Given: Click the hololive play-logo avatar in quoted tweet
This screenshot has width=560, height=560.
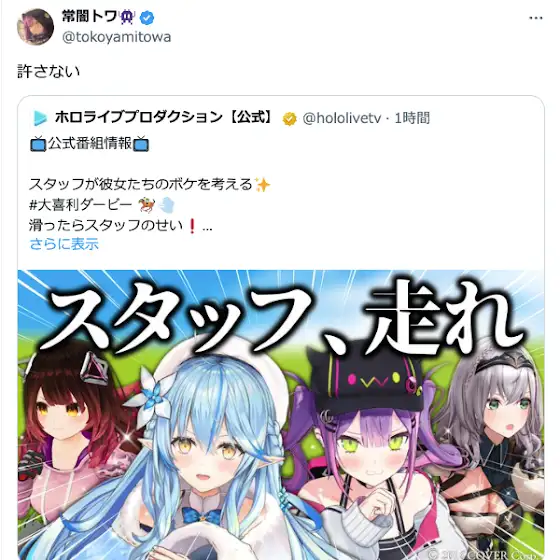Looking at the screenshot, I should (40, 118).
